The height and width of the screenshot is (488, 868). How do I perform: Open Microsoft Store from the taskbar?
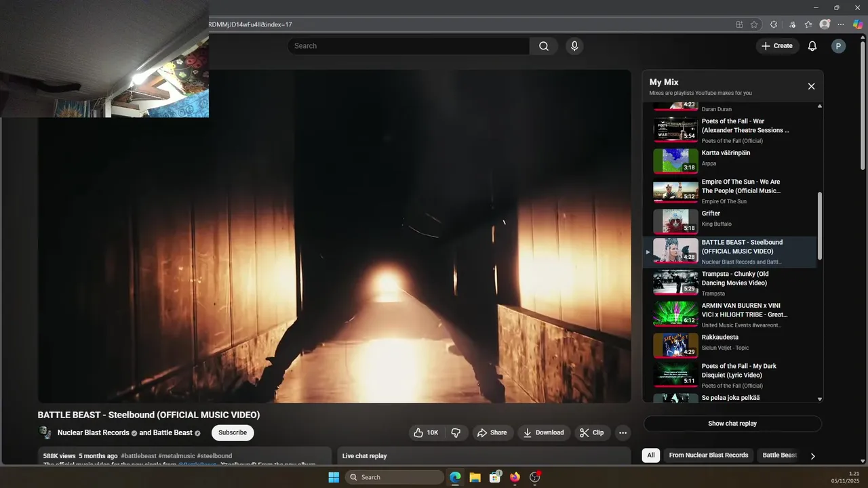[495, 477]
